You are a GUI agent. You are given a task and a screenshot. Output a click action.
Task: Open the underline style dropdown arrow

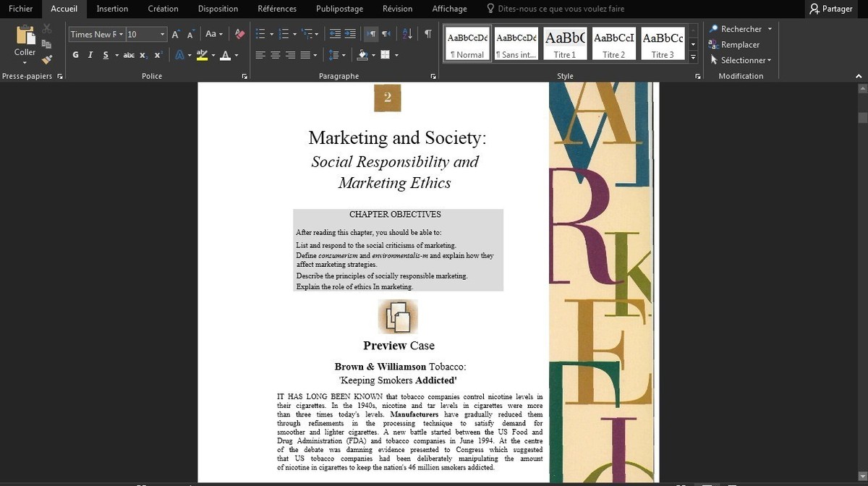pyautogui.click(x=116, y=56)
